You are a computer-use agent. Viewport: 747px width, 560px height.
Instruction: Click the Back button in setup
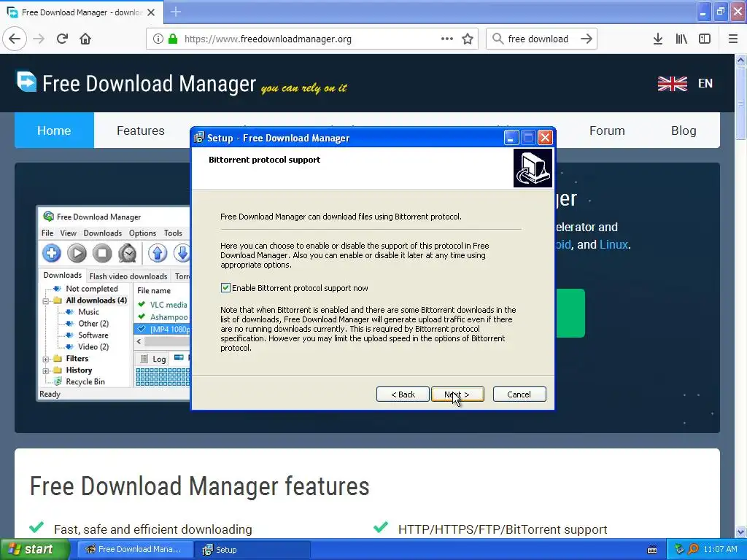click(x=403, y=394)
